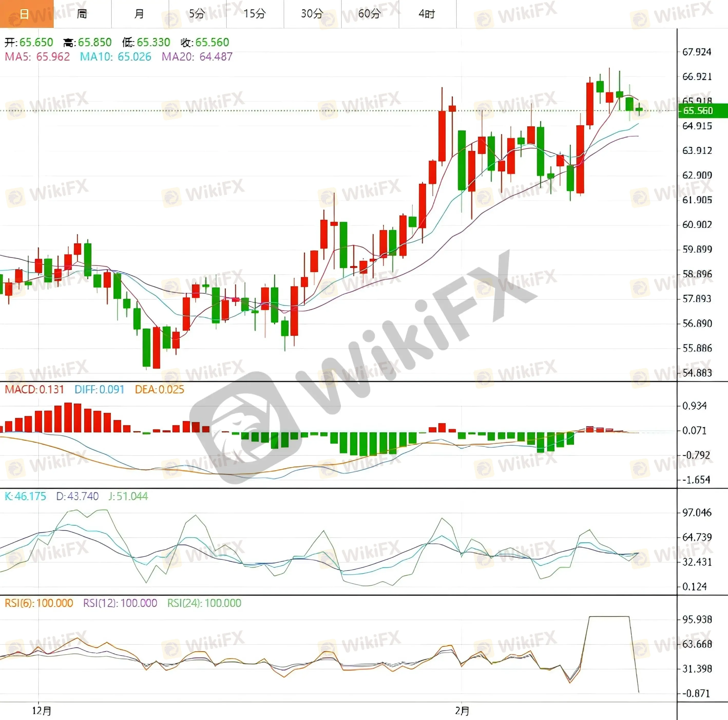Select the 15分 interval tab
The image size is (728, 720).
[255, 14]
